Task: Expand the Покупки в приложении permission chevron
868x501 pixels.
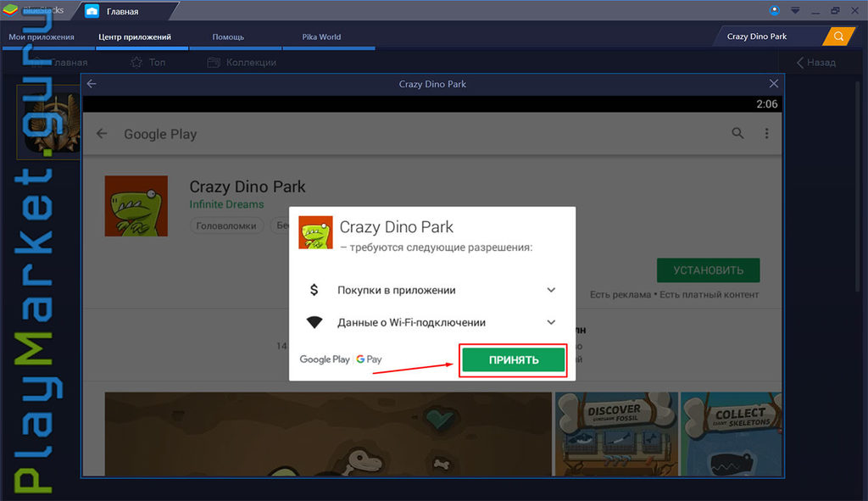Action: coord(551,290)
